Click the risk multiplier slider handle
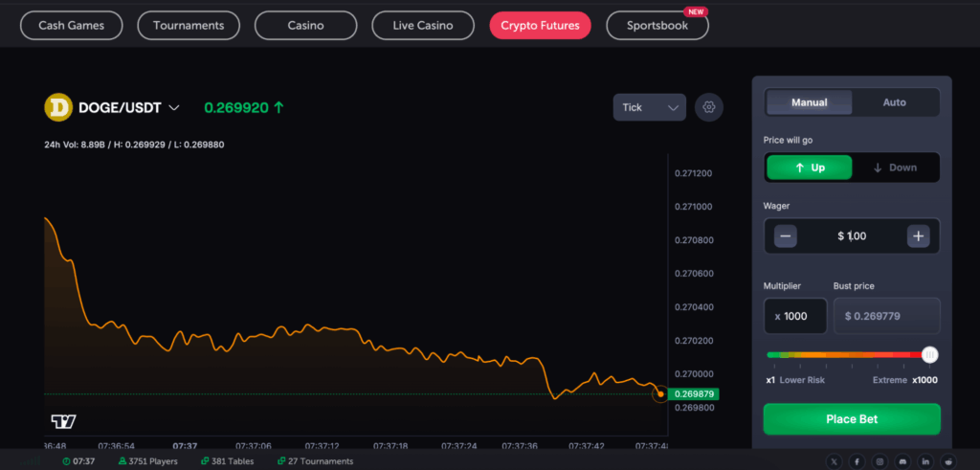The width and height of the screenshot is (980, 470). click(930, 355)
